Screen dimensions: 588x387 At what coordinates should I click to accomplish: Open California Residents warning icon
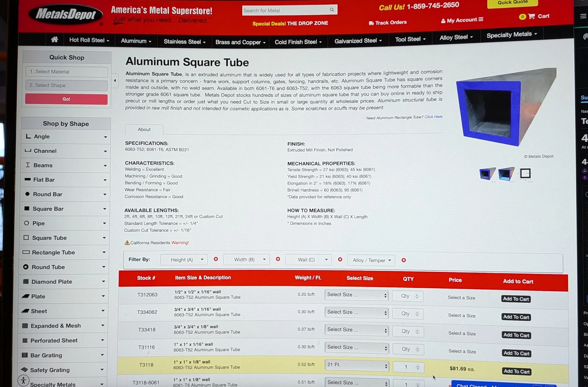(127, 243)
